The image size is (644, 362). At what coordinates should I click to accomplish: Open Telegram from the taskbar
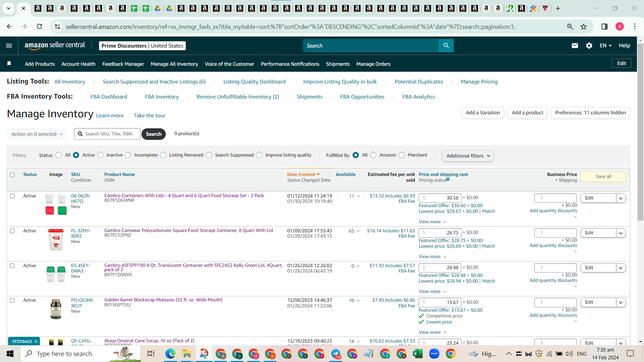[x=335, y=354]
